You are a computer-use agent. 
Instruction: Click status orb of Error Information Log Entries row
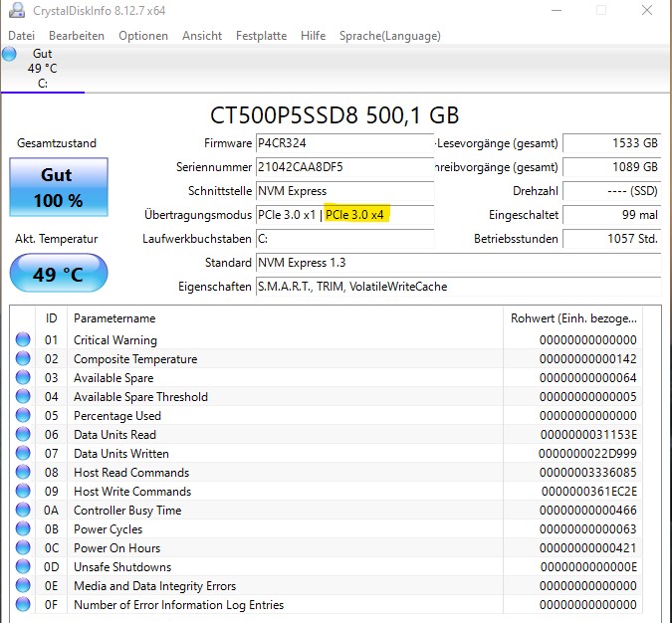click(x=23, y=604)
